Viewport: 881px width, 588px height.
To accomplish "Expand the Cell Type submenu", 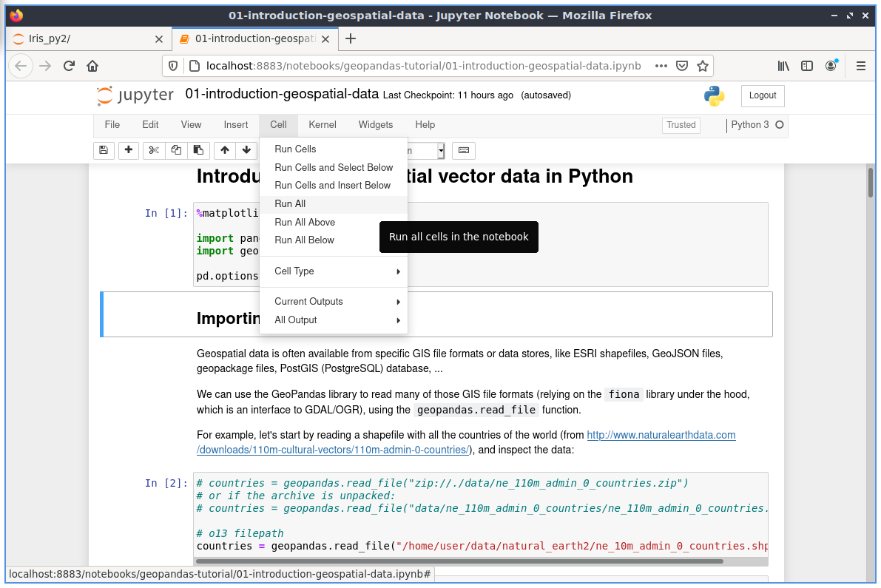I will pyautogui.click(x=334, y=271).
